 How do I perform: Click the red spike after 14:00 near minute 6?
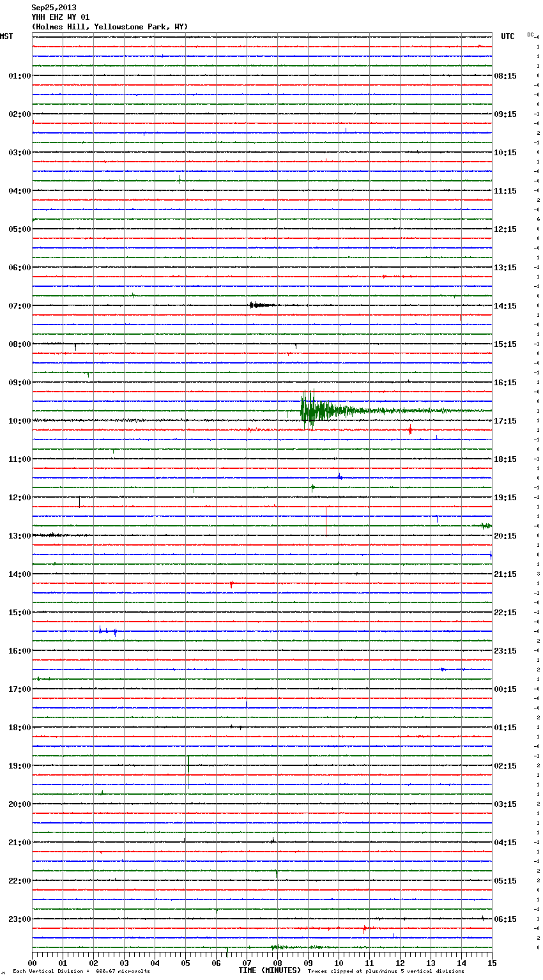pyautogui.click(x=231, y=584)
